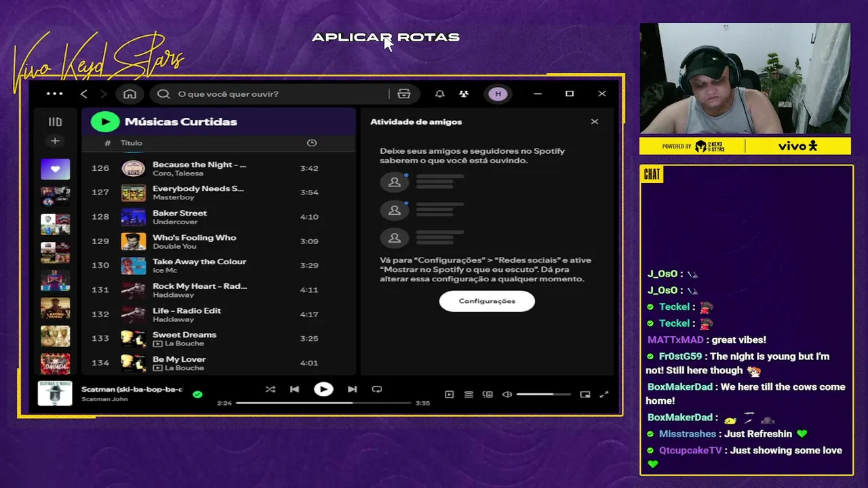Select track 'Be My Lover'
The width and height of the screenshot is (868, 488).
coord(179,359)
